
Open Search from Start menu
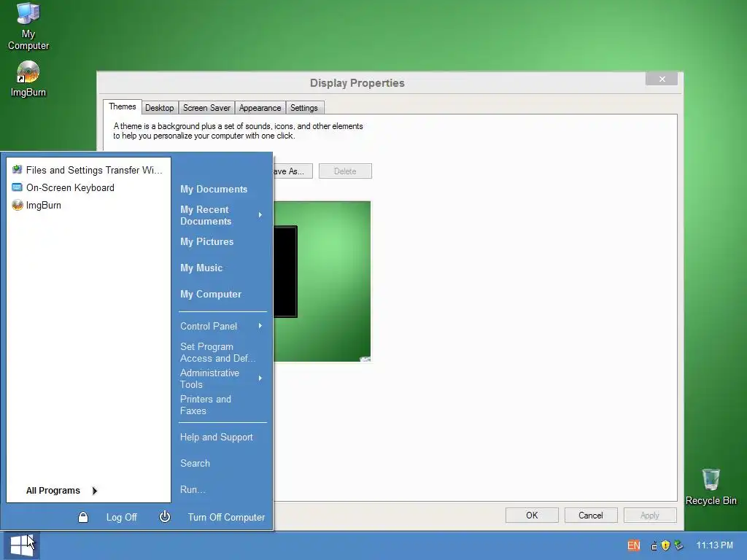pyautogui.click(x=195, y=463)
